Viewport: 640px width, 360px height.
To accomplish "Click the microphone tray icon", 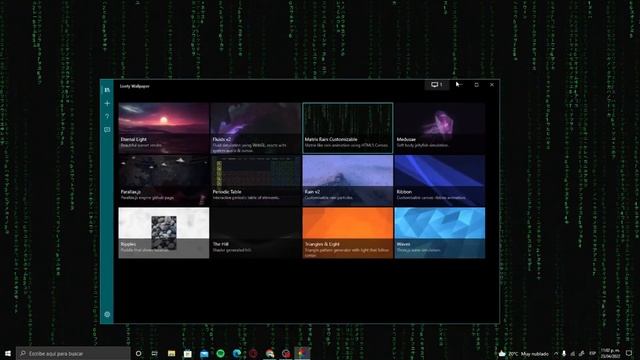I will (564, 353).
